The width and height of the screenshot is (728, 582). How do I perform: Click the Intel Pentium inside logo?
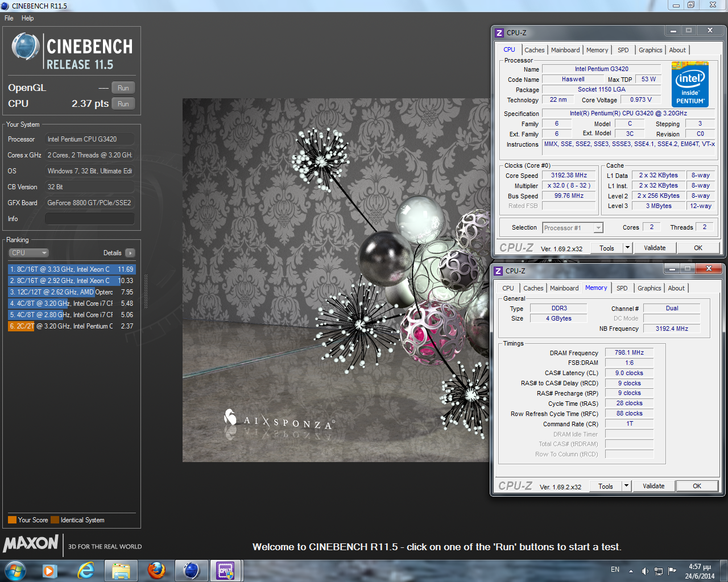click(x=690, y=85)
